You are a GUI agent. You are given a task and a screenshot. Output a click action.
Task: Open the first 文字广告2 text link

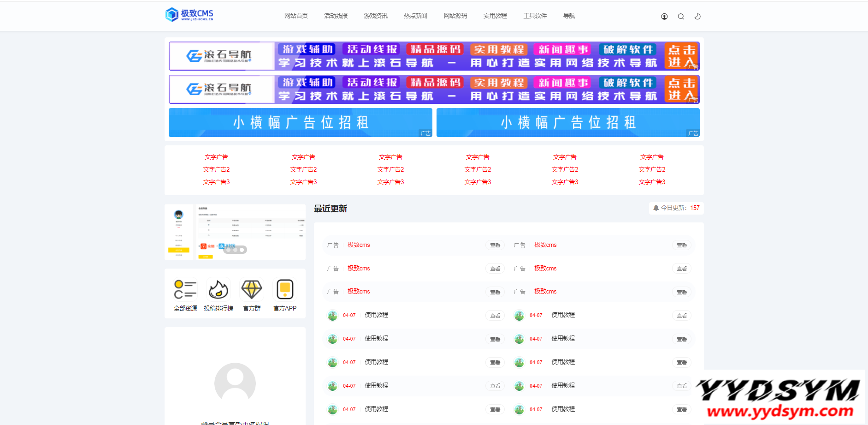point(216,169)
